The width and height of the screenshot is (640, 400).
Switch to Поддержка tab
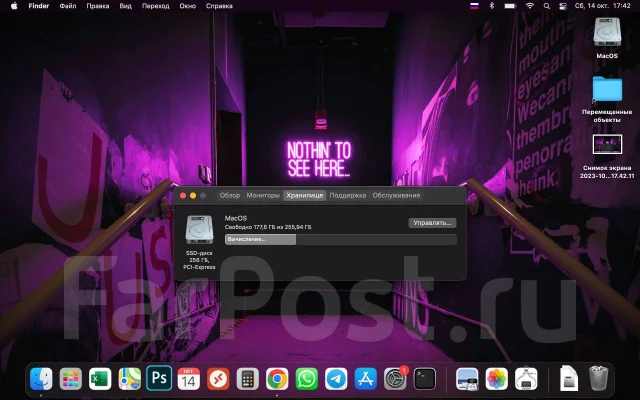(348, 195)
